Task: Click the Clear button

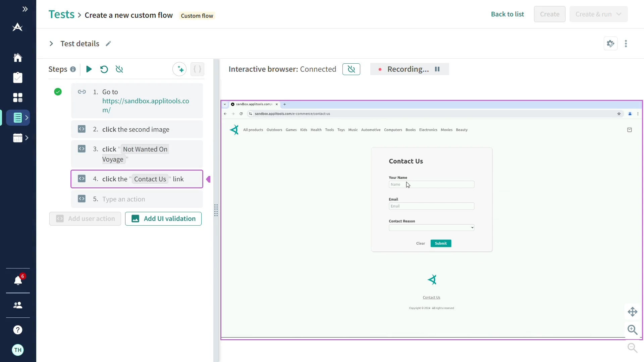Action: pyautogui.click(x=421, y=243)
